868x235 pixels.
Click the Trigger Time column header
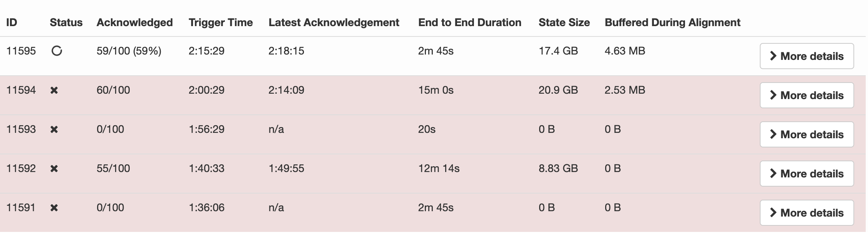coord(221,22)
